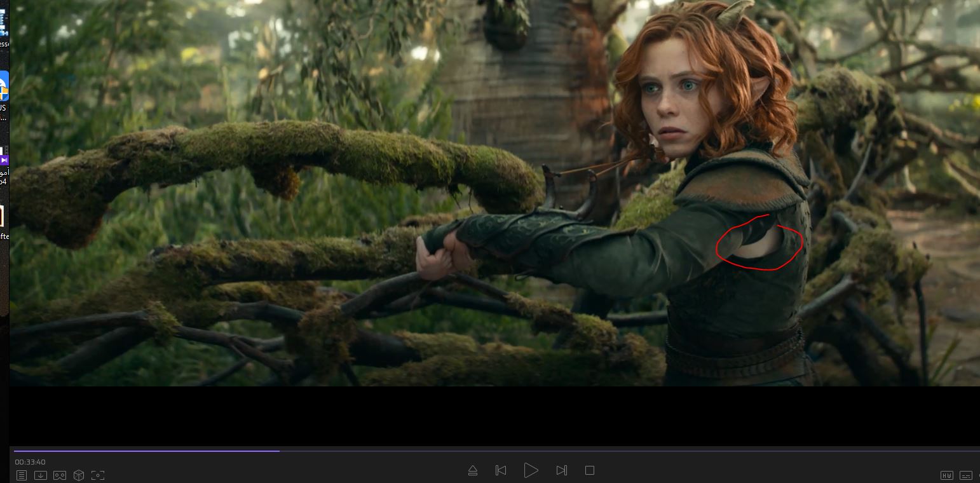The height and width of the screenshot is (483, 980).
Task: Click the end of the purple progress bar
Action: [278, 451]
